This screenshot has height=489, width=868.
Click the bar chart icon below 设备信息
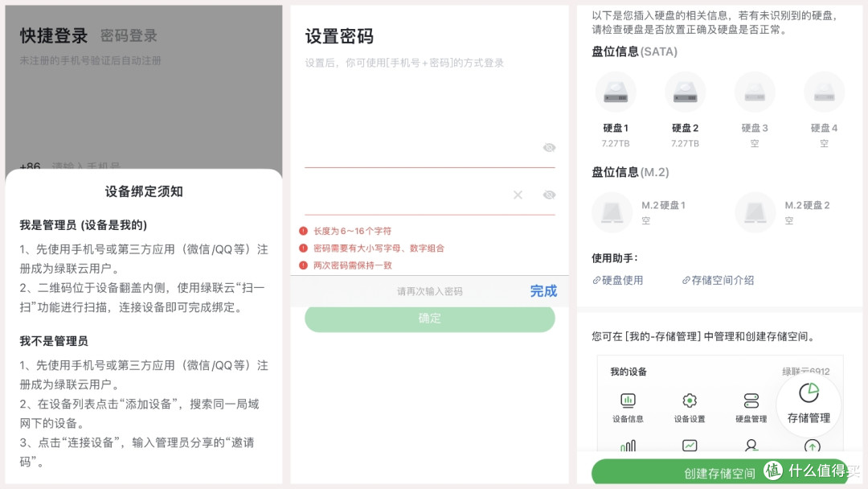tap(628, 446)
